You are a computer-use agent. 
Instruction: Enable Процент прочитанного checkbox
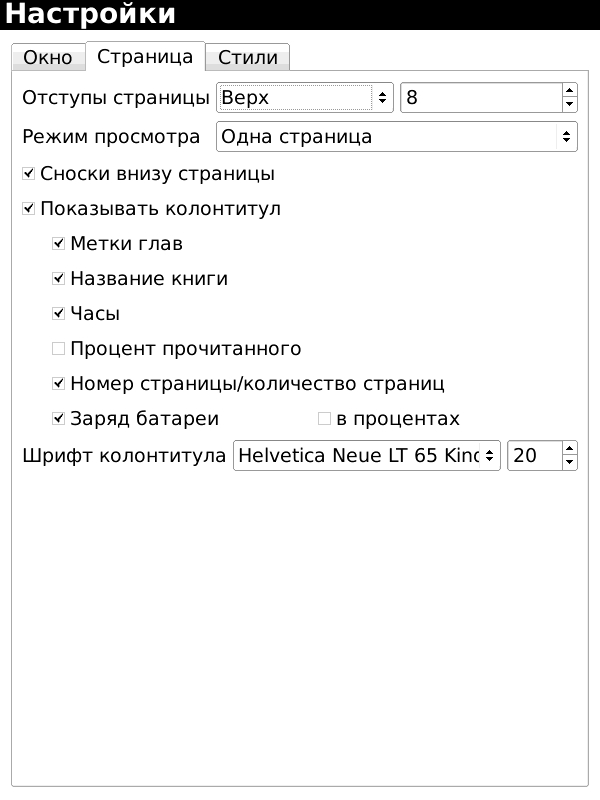point(59,349)
